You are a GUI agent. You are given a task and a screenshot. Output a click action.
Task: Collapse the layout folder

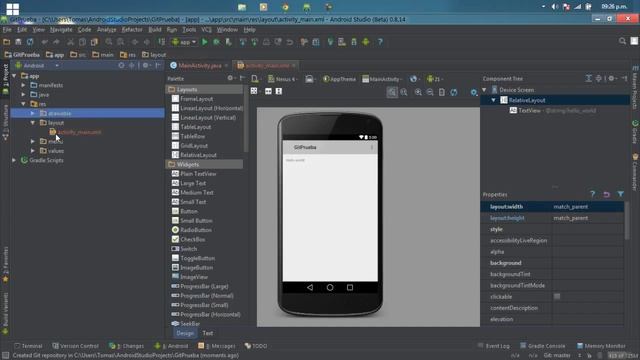coord(33,123)
